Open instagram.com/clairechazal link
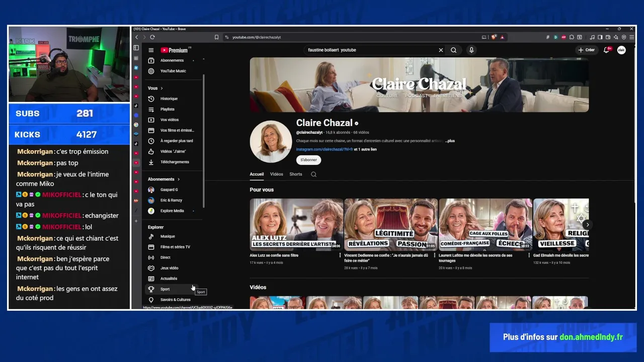 coord(325,149)
